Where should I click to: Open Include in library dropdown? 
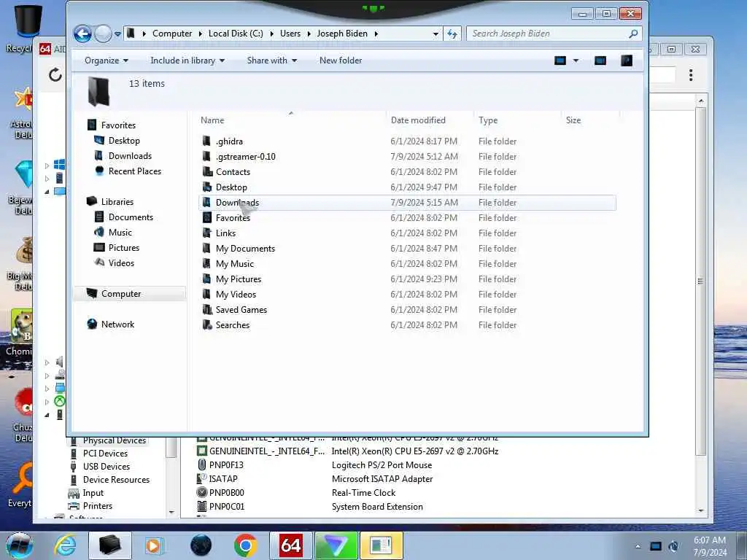[x=187, y=61]
